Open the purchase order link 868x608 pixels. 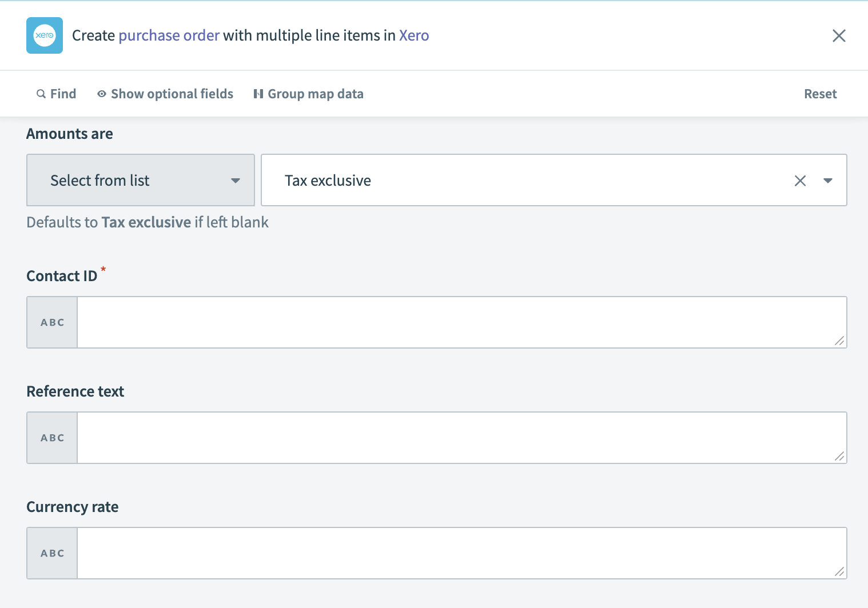tap(169, 35)
